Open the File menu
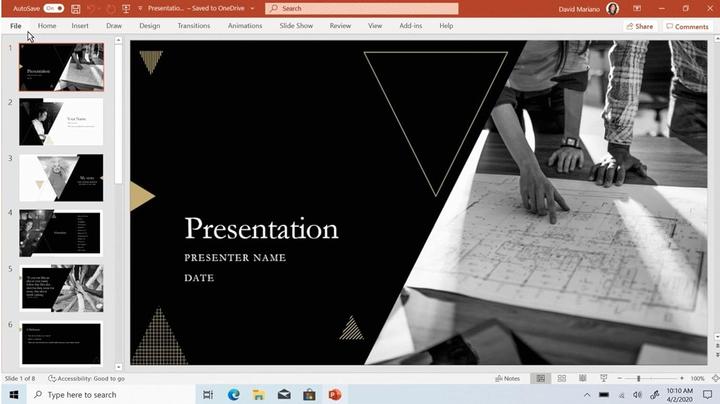This screenshot has width=720, height=404. pos(16,26)
